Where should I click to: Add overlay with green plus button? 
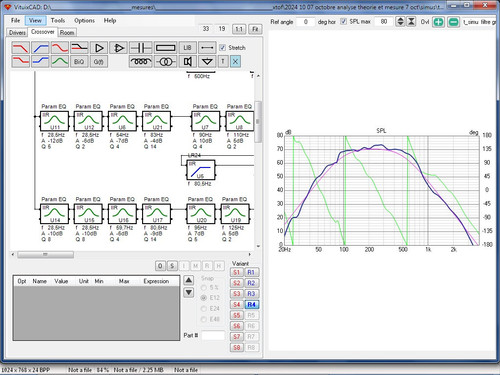tap(438, 22)
